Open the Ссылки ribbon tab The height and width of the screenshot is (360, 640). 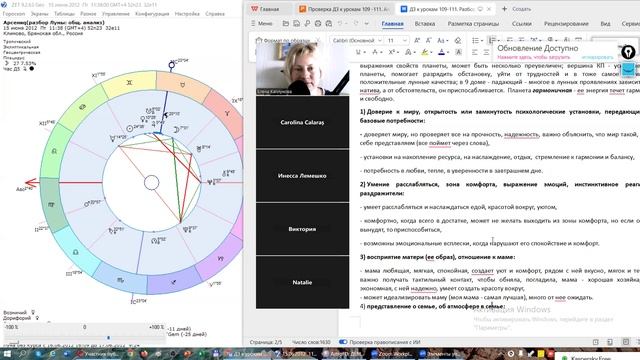pyautogui.click(x=521, y=24)
